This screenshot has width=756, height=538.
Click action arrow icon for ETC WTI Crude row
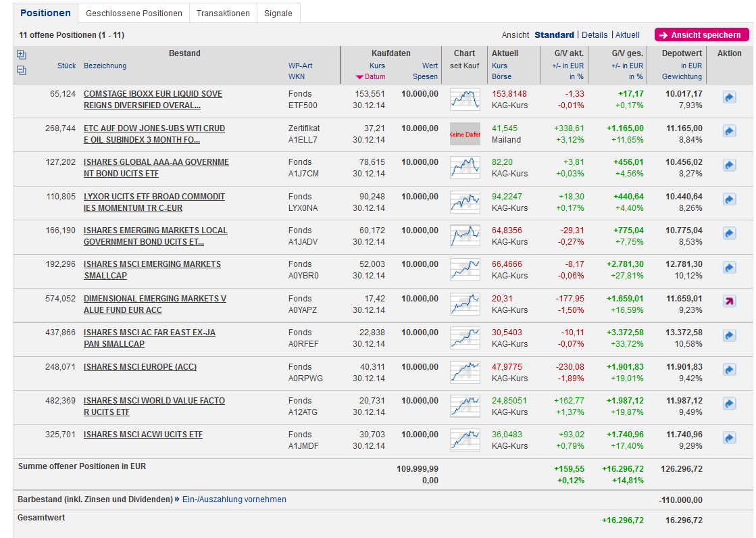pos(729,131)
